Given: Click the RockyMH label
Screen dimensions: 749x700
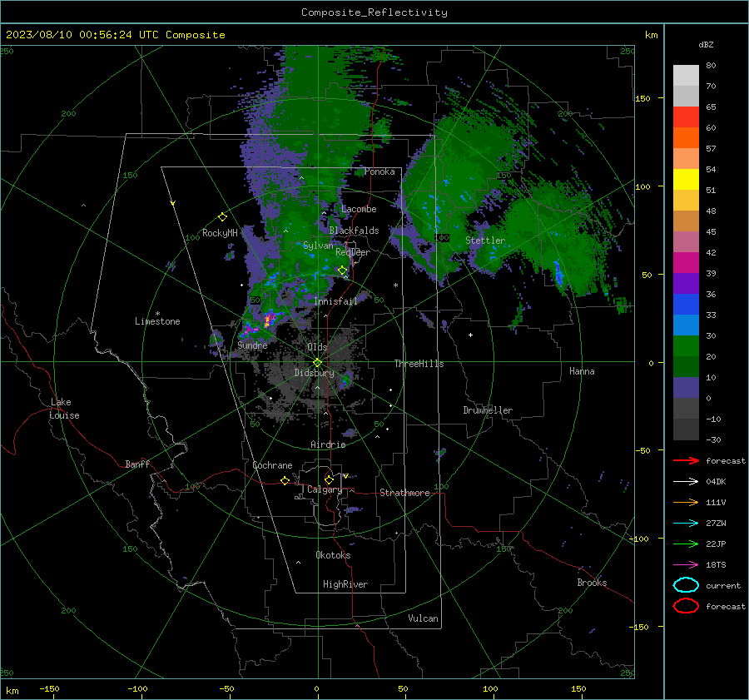Looking at the screenshot, I should 220,233.
